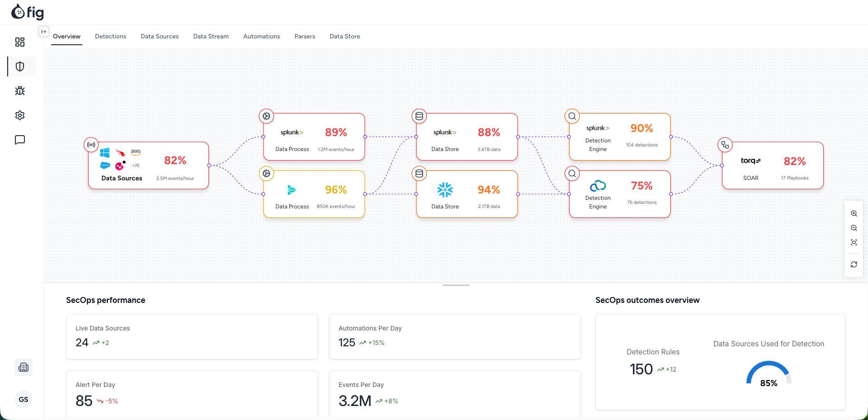Open the GS user profile avatar

coord(23,400)
